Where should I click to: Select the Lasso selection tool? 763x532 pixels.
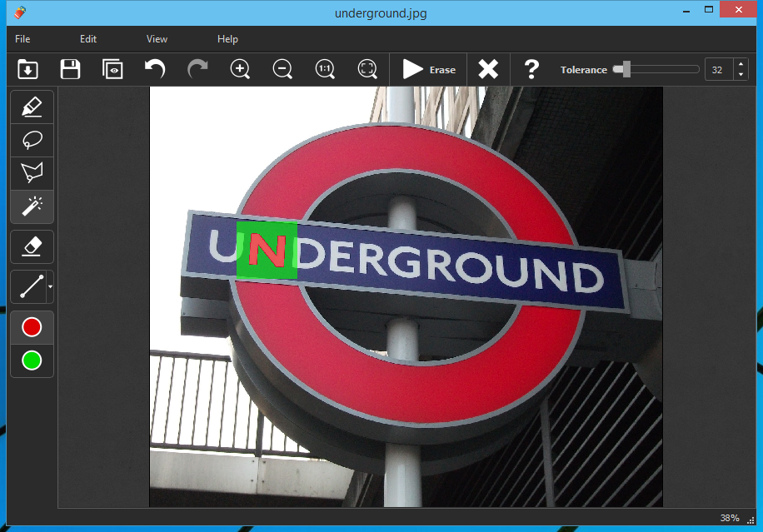pos(32,140)
